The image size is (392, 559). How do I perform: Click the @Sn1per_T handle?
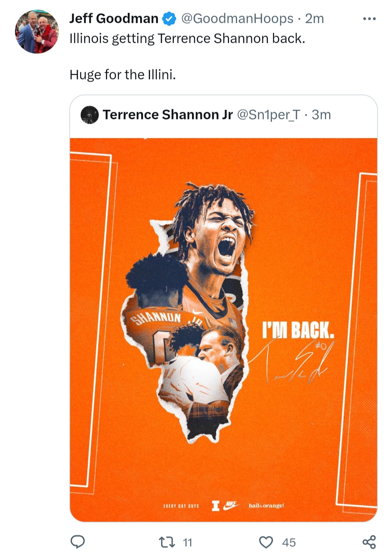269,115
